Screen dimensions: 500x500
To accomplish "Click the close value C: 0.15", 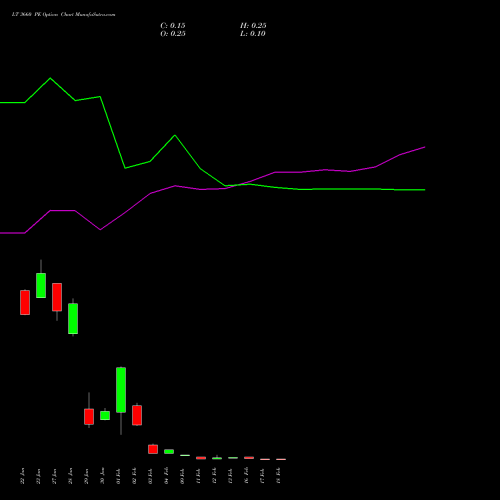I will (173, 26).
